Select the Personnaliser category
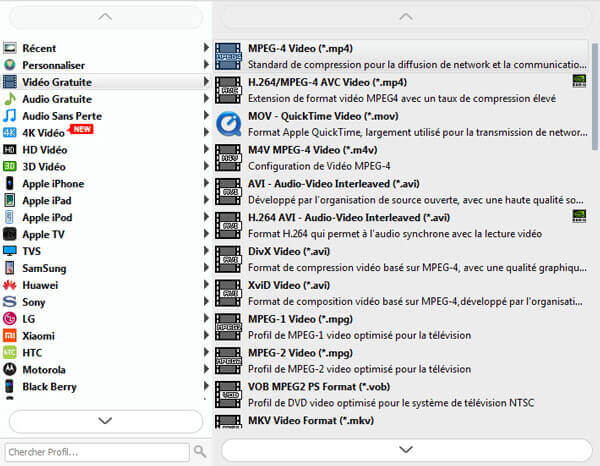 pos(106,65)
